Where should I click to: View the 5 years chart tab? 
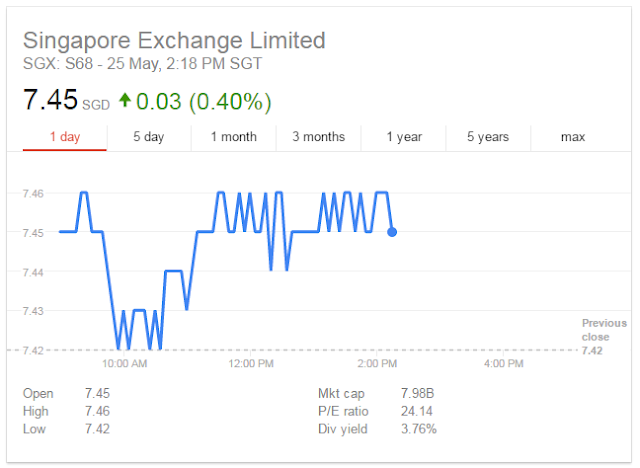point(488,137)
